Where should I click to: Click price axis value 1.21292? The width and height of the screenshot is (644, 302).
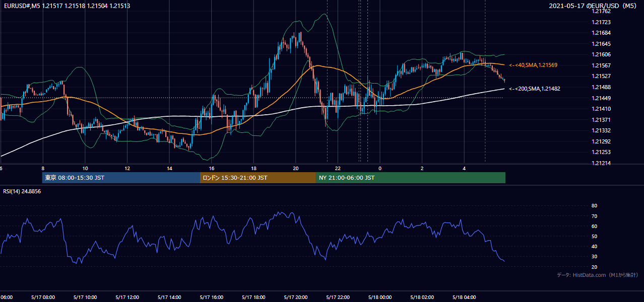click(x=600, y=141)
